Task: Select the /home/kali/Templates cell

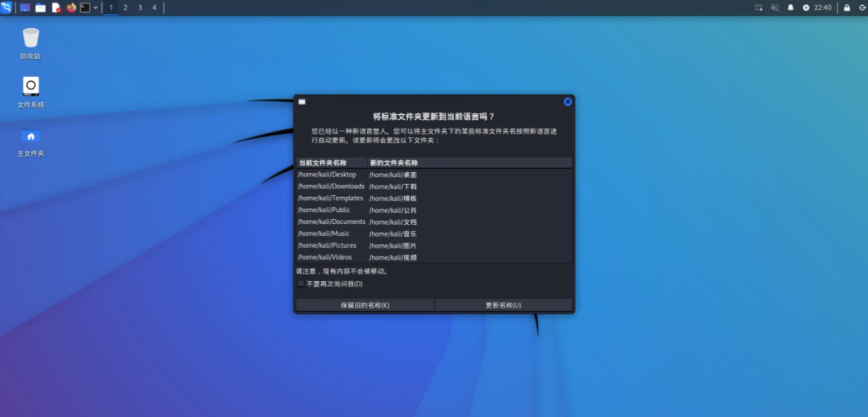Action: coord(330,198)
